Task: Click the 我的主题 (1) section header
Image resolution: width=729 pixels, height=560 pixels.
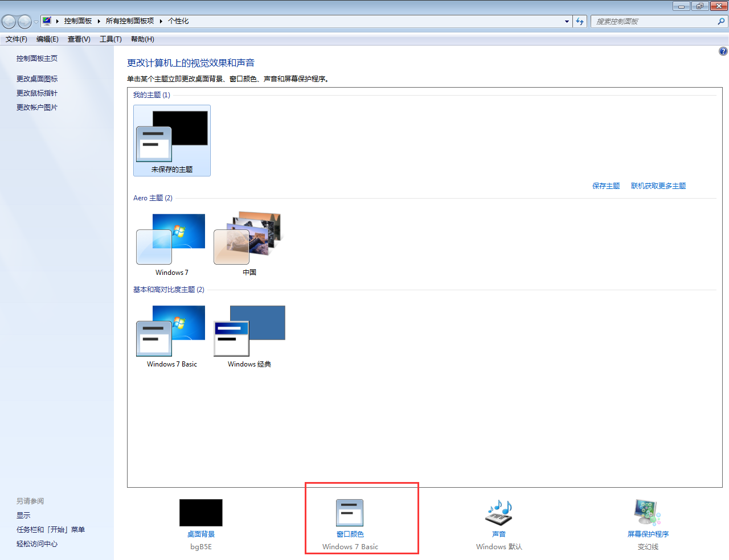Action: (151, 95)
